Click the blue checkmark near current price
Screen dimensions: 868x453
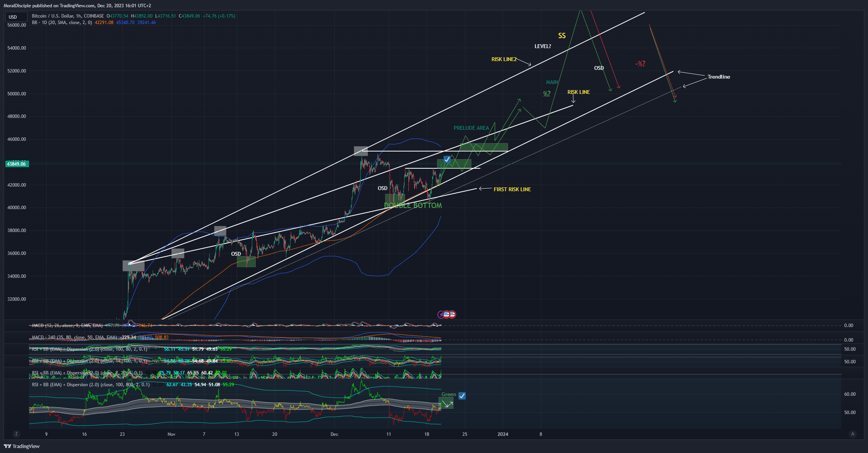pos(447,160)
